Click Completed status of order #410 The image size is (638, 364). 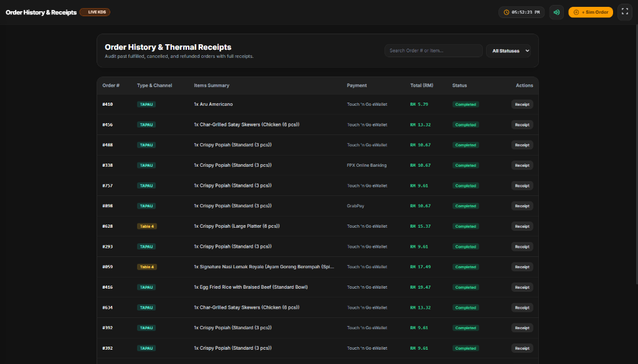(465, 105)
